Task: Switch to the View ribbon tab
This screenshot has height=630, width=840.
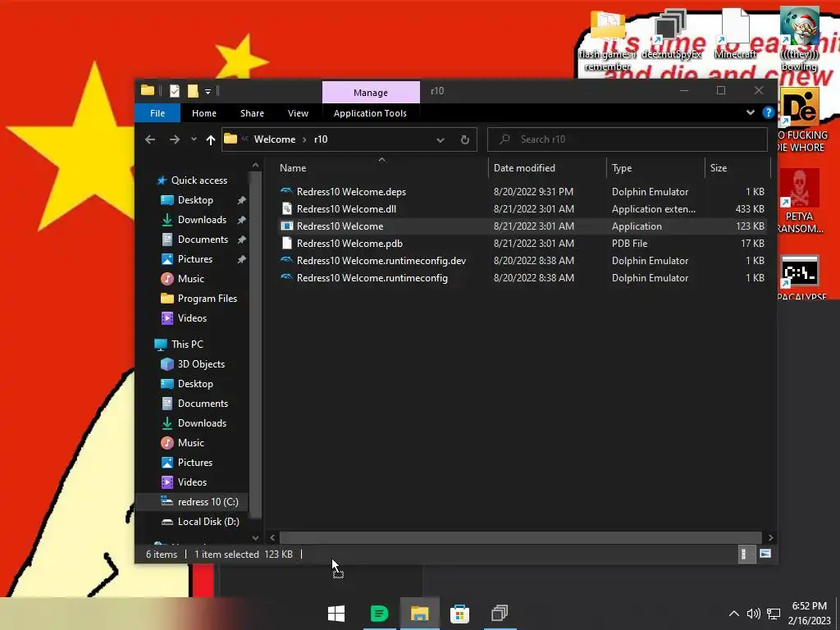Action: [298, 113]
